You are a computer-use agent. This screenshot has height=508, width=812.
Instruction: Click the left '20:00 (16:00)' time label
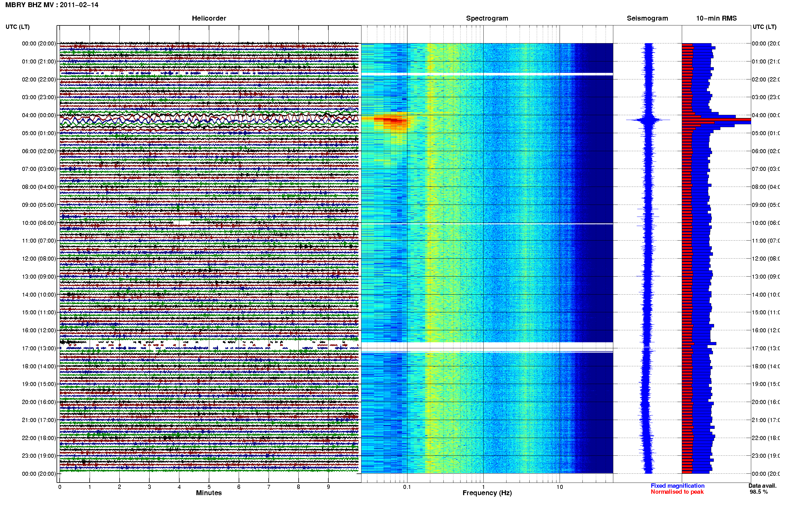(x=39, y=402)
